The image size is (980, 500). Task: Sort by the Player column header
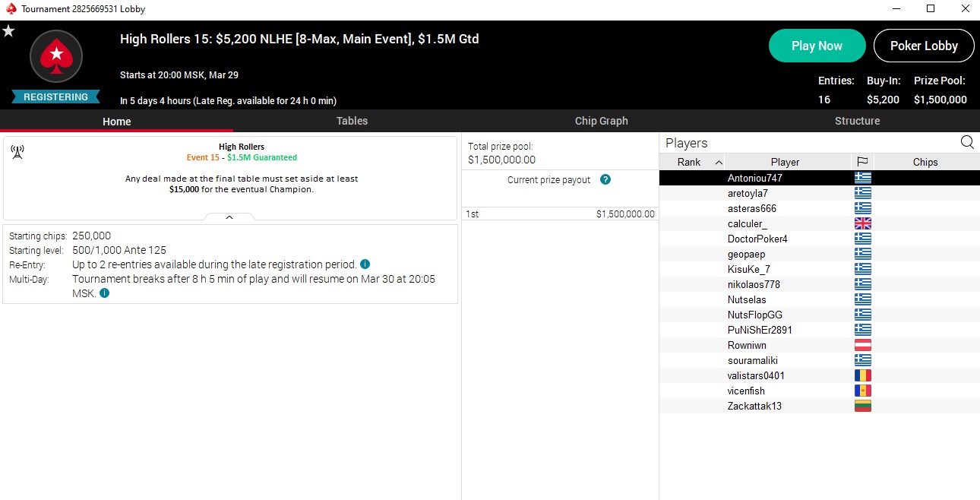point(785,162)
